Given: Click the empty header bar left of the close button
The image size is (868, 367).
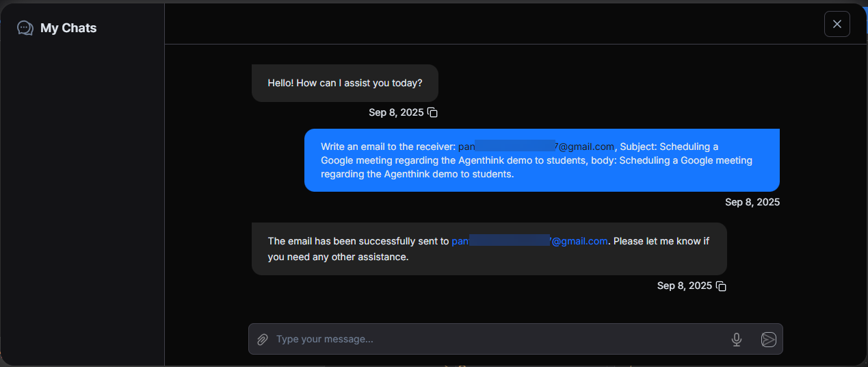Looking at the screenshot, I should [492, 24].
